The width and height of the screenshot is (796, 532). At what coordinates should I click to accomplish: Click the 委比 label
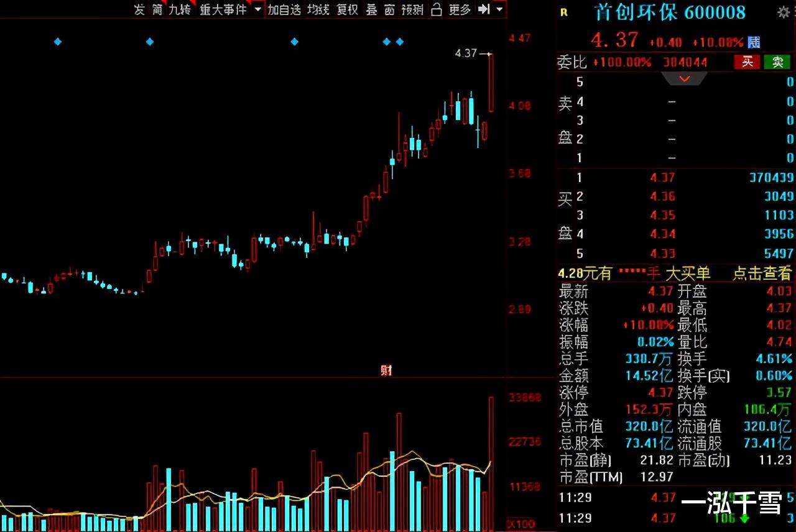(x=572, y=62)
